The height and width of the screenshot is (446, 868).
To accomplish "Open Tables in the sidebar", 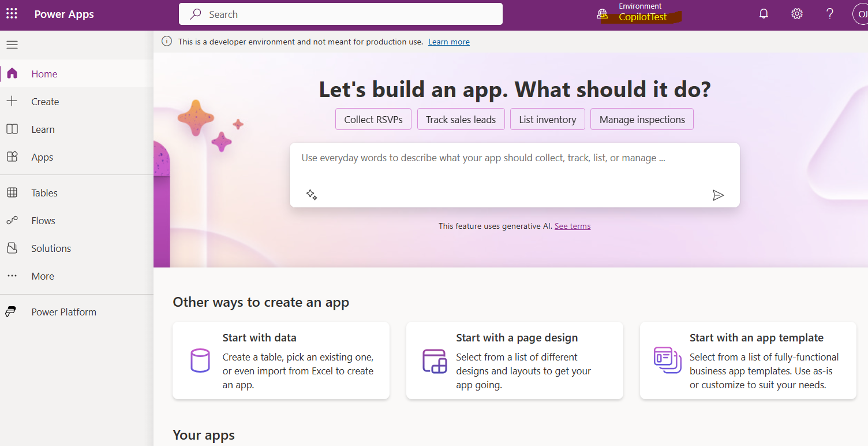I will pos(77,192).
